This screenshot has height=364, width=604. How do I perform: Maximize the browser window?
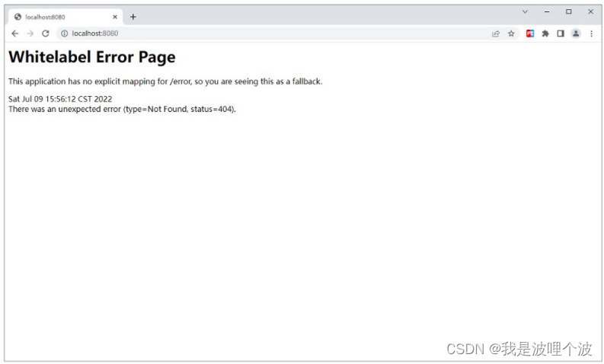pos(568,11)
